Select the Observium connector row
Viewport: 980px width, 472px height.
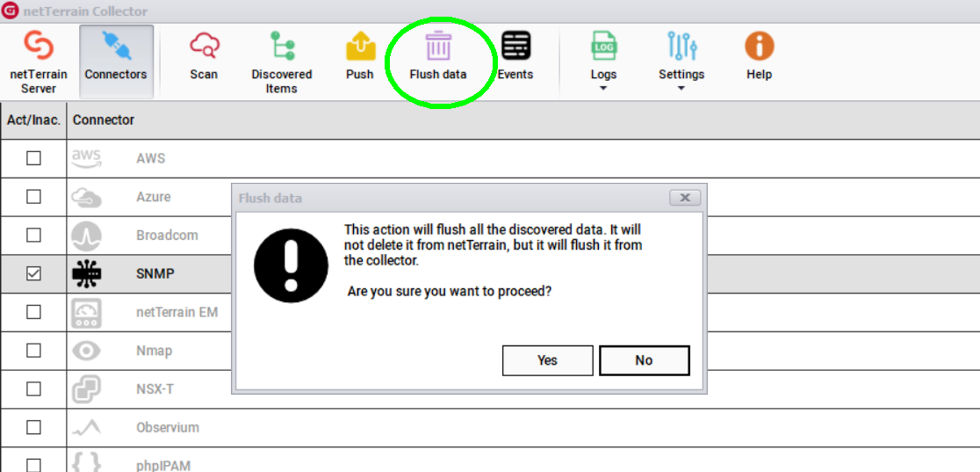tap(168, 427)
